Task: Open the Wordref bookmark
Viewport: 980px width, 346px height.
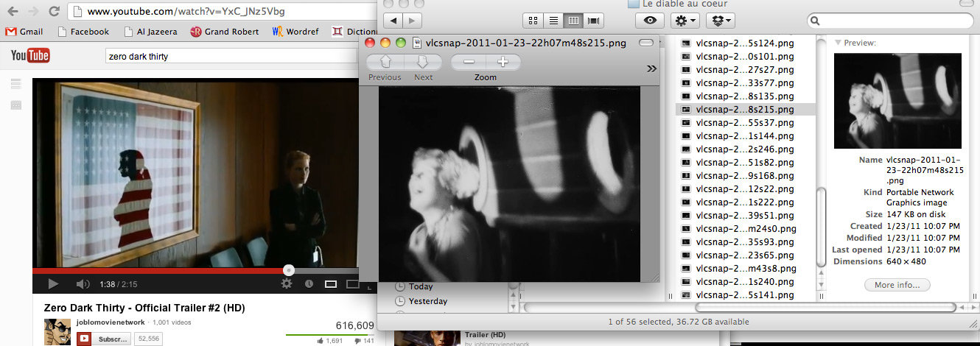Action: coord(296,32)
